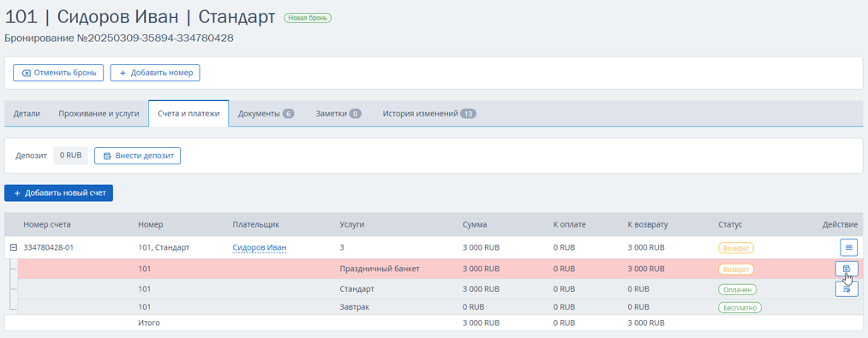Open the История изменений tab
This screenshot has width=868, height=338.
[x=429, y=114]
